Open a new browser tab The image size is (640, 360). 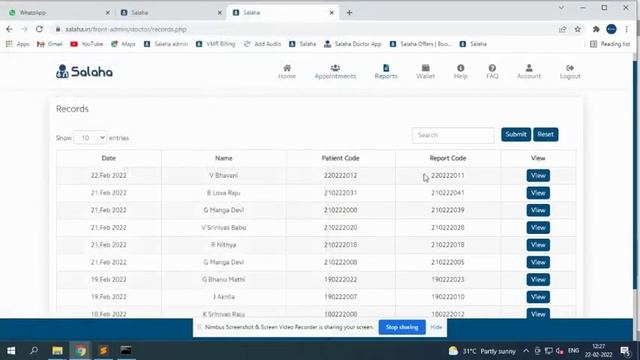coord(349,13)
